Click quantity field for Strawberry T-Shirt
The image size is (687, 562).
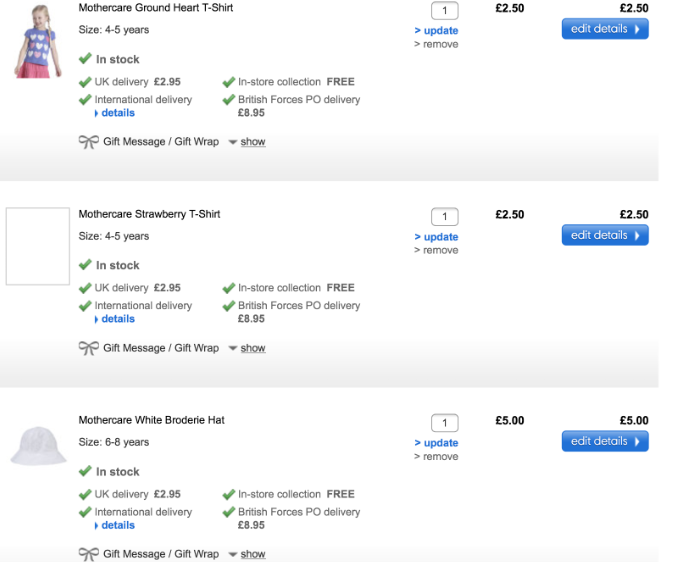(x=444, y=217)
